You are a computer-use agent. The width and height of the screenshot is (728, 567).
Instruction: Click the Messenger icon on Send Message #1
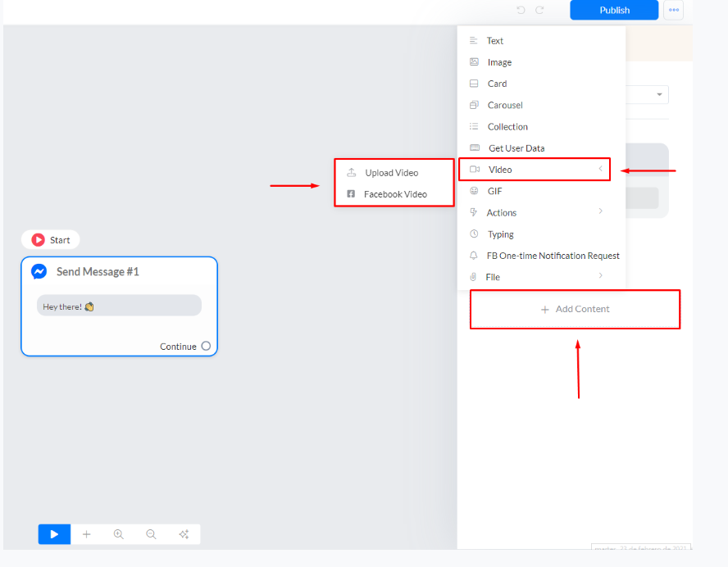coord(39,271)
